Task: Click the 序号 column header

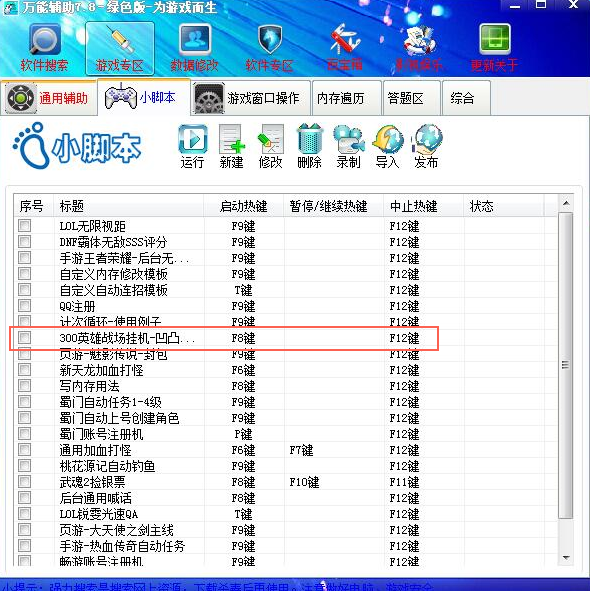Action: pos(34,206)
